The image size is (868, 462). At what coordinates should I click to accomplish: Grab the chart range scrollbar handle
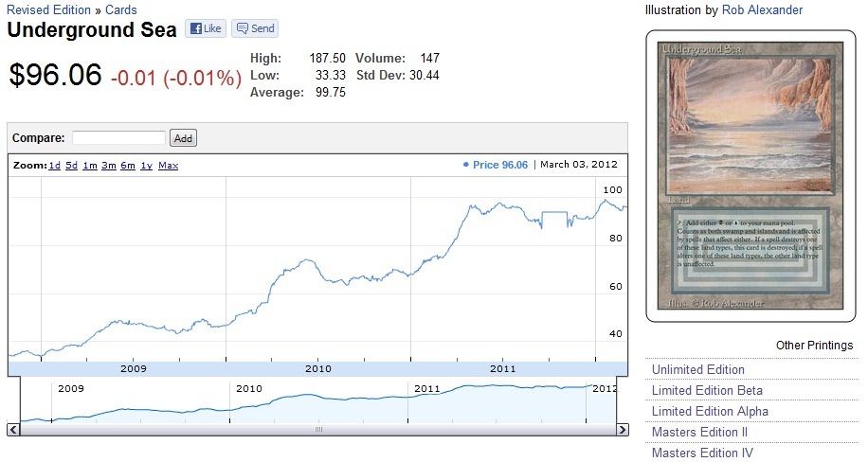[x=318, y=429]
